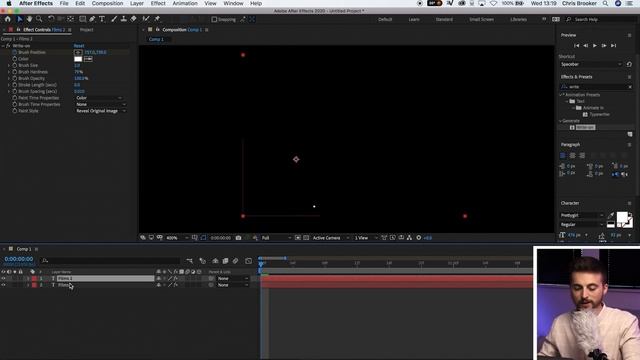This screenshot has height=360, width=640.
Task: Jump to the last frame in Preview
Action: tap(613, 46)
